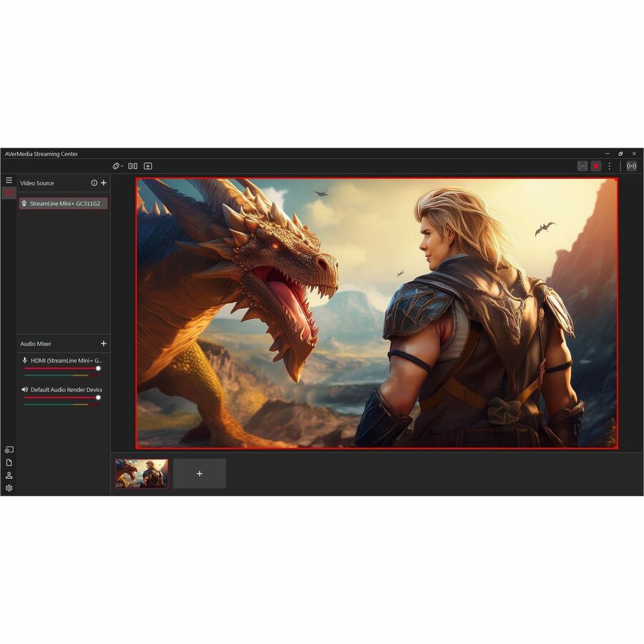Start recording with the red record button
Viewport: 644px width, 644px height.
(595, 166)
